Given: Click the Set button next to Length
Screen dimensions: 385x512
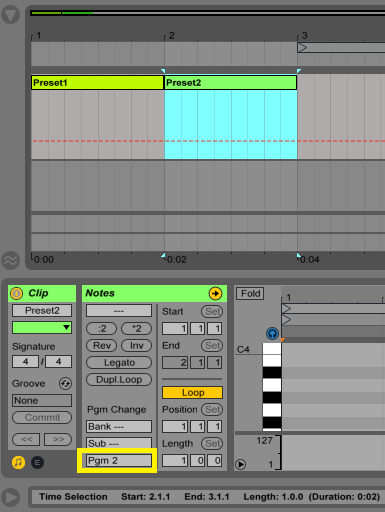Looking at the screenshot, I should 212,443.
